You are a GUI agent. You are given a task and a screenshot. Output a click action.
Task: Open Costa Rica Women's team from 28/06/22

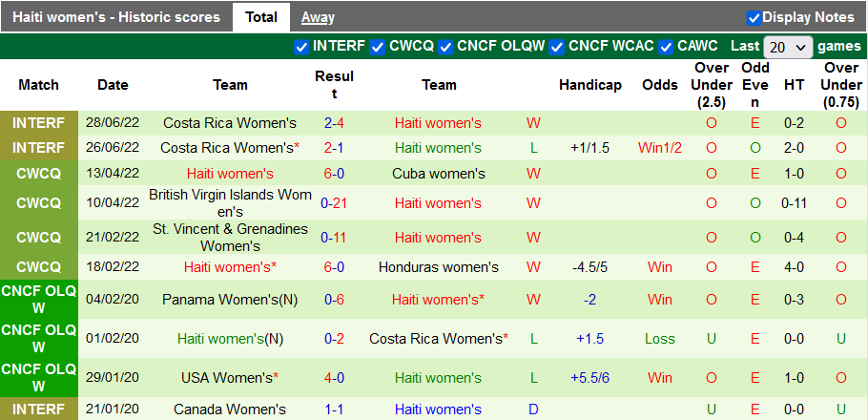(230, 123)
